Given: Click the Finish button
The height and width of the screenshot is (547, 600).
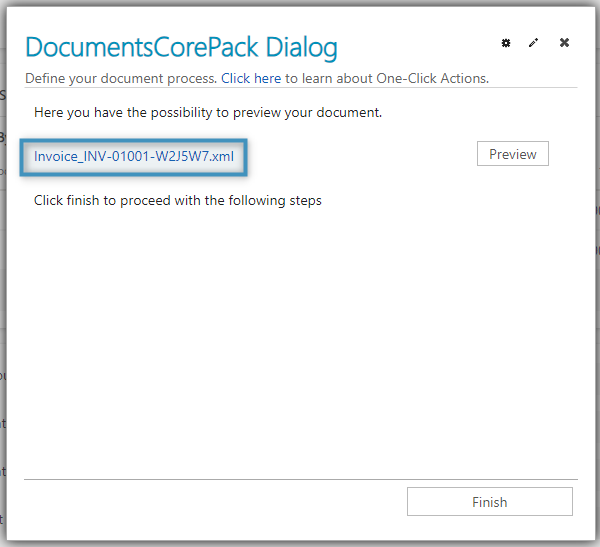Looking at the screenshot, I should (490, 501).
